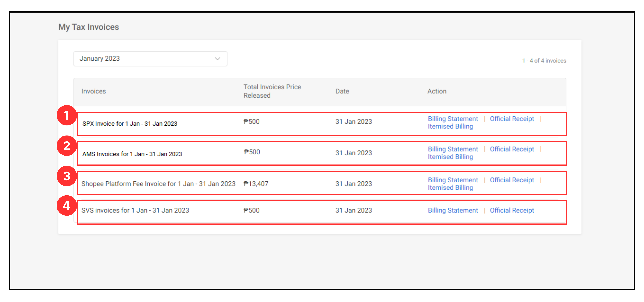Image resolution: width=644 pixels, height=302 pixels.
Task: Click the Date column header
Action: (342, 91)
